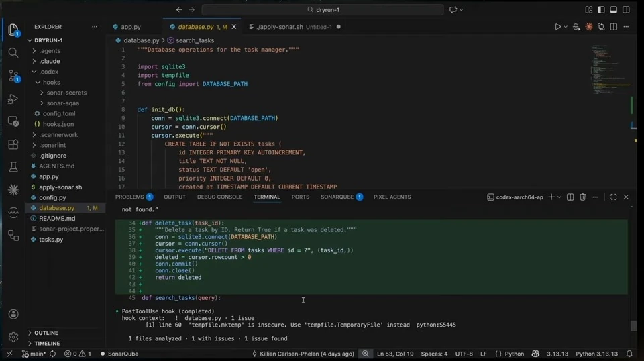644x361 pixels.
Task: Click the SonarQube status bar item
Action: (119, 354)
